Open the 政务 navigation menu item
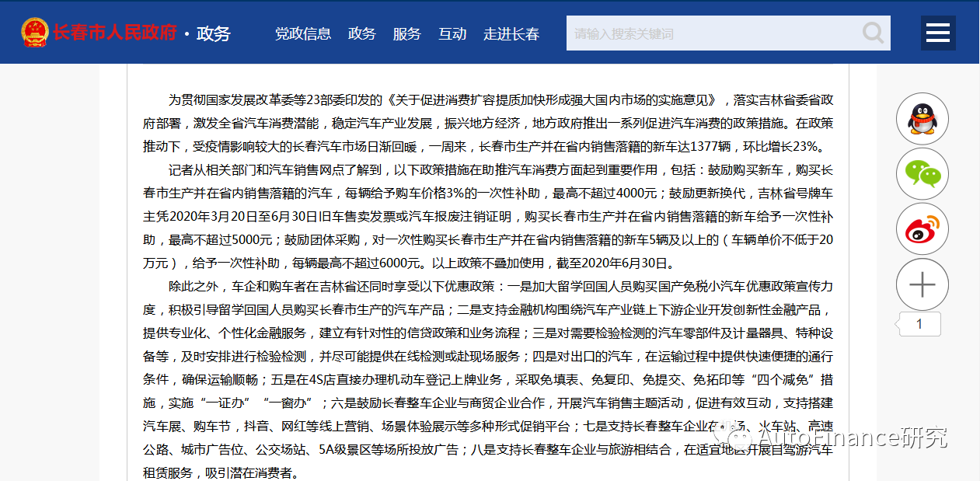Screen dimensions: 980x481 (x=362, y=33)
